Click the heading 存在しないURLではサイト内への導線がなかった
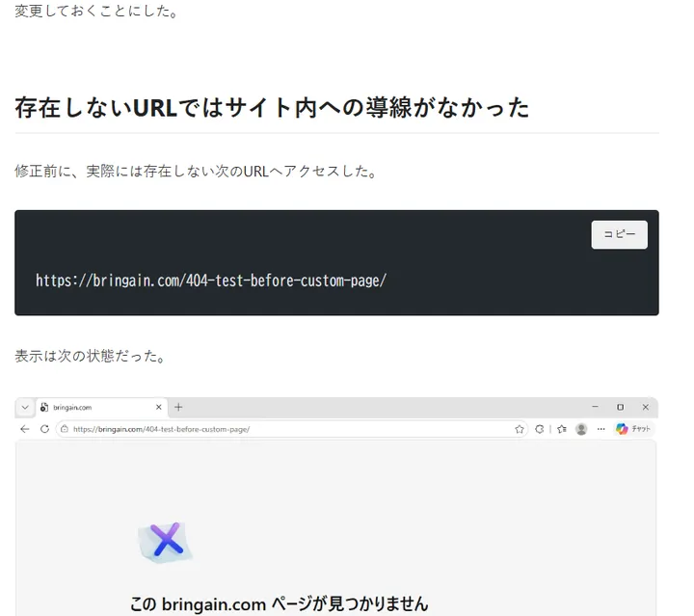This screenshot has height=616, width=694. [272, 108]
